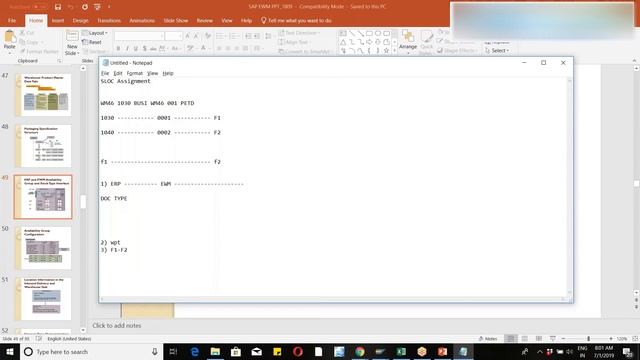Open Notepad Edit menu
This screenshot has height=360, width=640.
click(118, 73)
